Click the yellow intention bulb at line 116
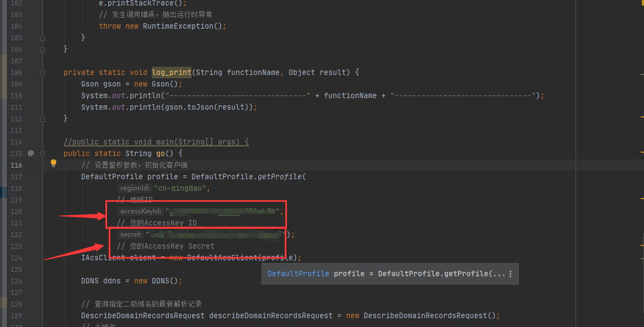 [x=53, y=163]
